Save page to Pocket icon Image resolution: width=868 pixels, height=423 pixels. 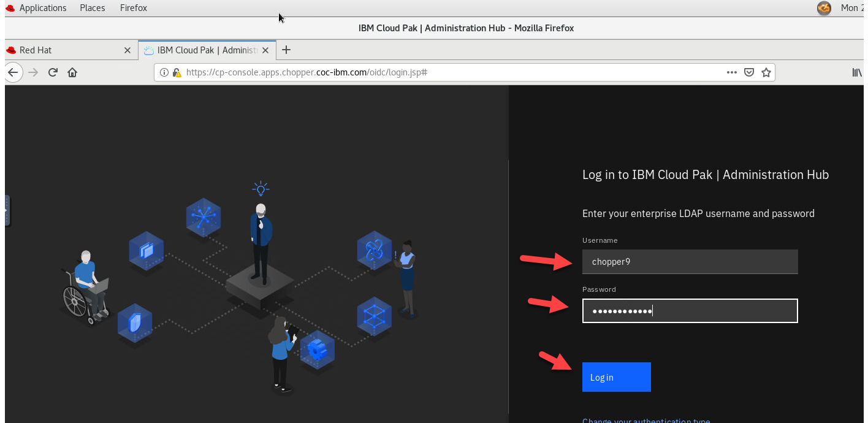click(748, 72)
